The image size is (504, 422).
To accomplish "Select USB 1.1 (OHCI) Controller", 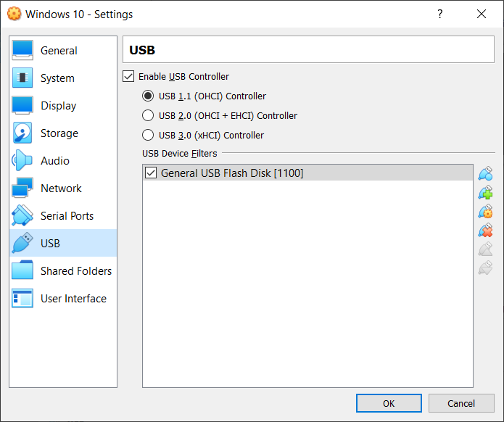I will [x=148, y=96].
